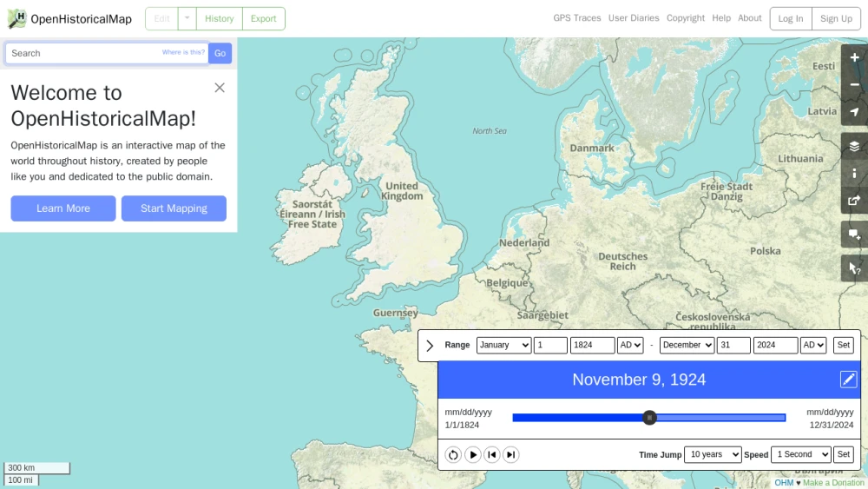Reset the time slider animation
The width and height of the screenshot is (868, 489).
453,454
